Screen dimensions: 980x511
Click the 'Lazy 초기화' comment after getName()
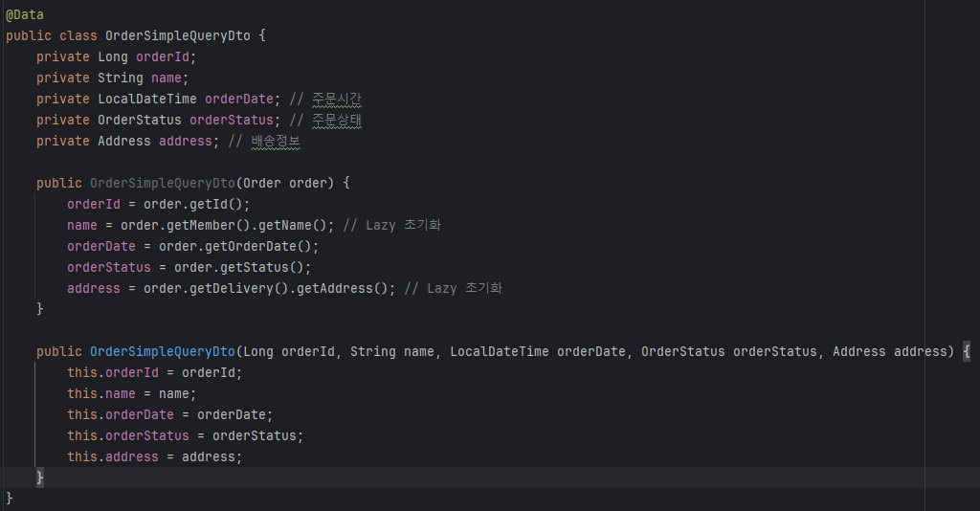[x=391, y=225]
